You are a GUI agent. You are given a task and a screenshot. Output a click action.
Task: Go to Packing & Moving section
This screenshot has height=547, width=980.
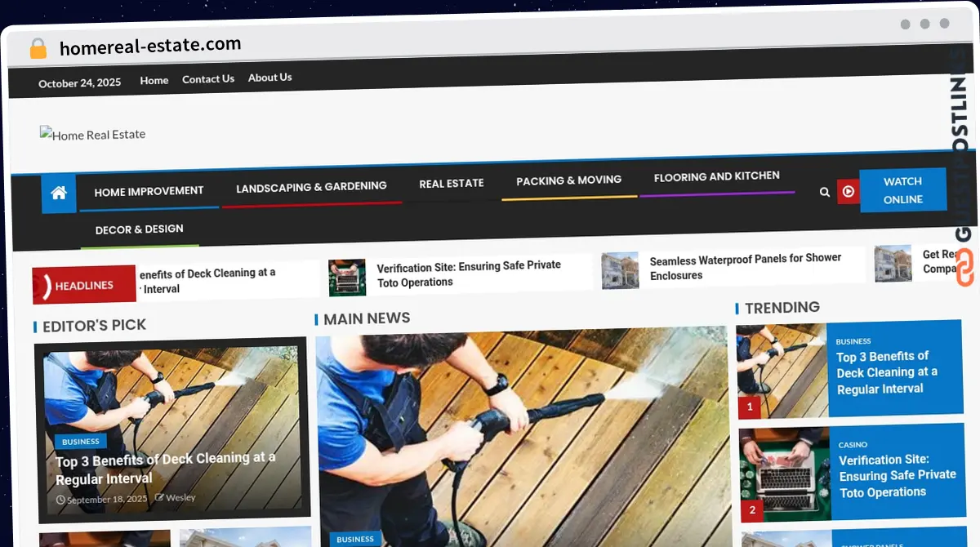coord(568,180)
